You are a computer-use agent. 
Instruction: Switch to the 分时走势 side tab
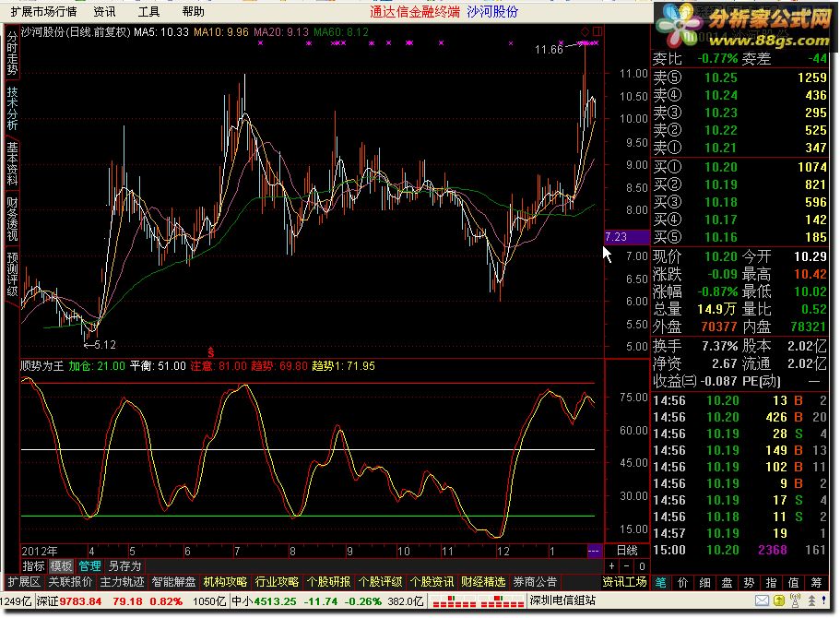pyautogui.click(x=12, y=53)
